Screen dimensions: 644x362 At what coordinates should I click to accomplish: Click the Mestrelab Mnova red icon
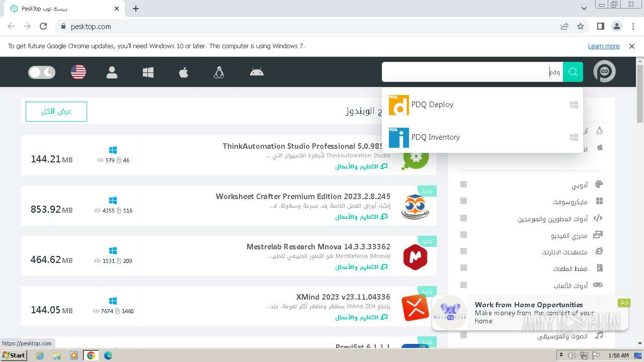(x=416, y=257)
